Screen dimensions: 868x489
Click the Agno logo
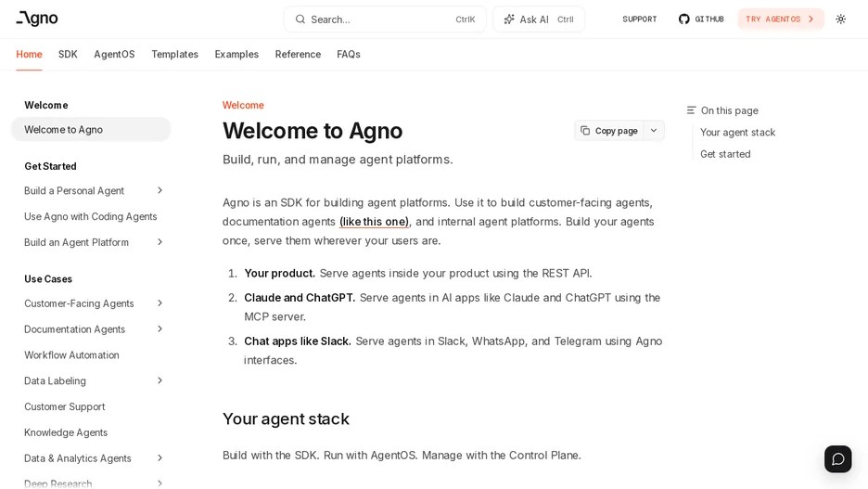(x=37, y=19)
